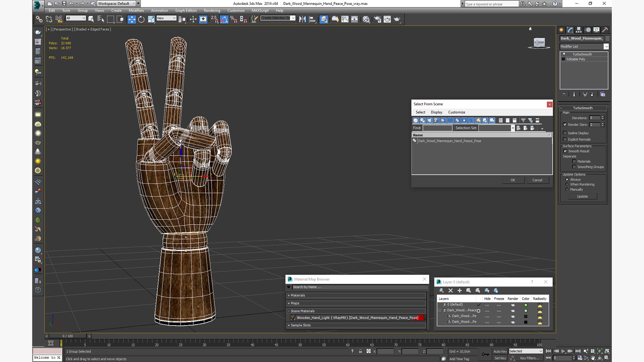Image resolution: width=644 pixels, height=362 pixels.
Task: Activate the Select and Move tool
Action: [132, 19]
